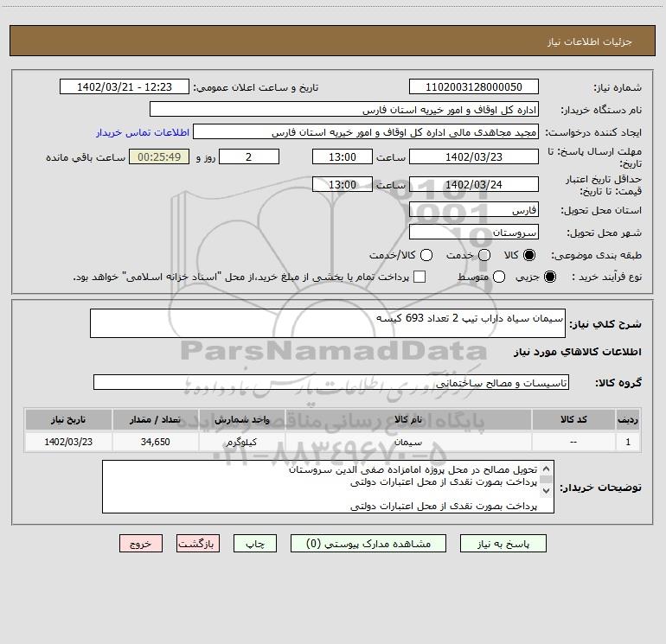666x644 pixels.
Task: Click the request creator name field
Action: (x=366, y=131)
